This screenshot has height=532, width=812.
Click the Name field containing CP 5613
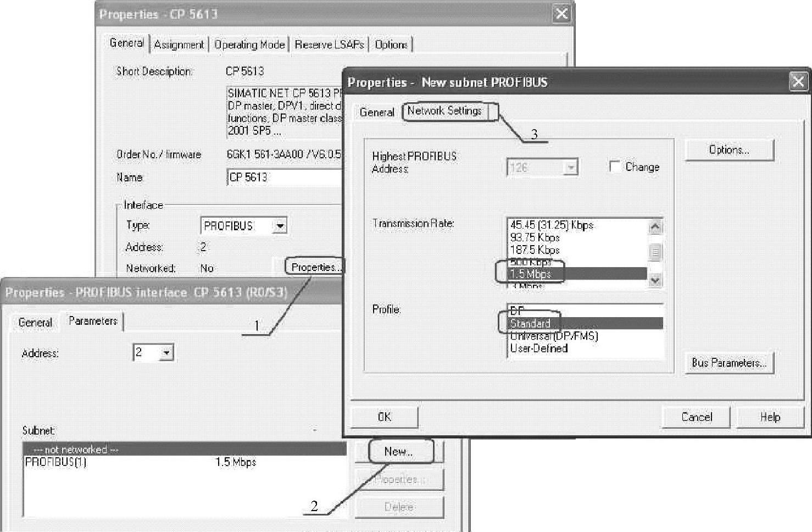tap(285, 178)
